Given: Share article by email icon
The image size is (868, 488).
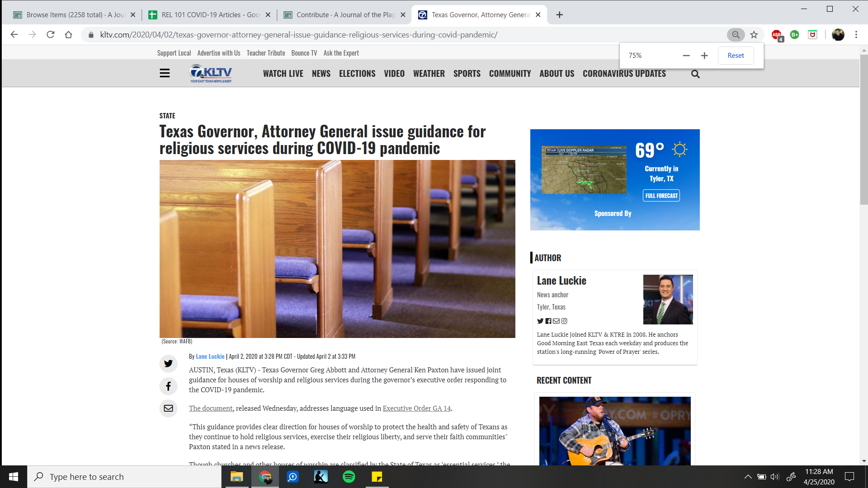Looking at the screenshot, I should 168,408.
